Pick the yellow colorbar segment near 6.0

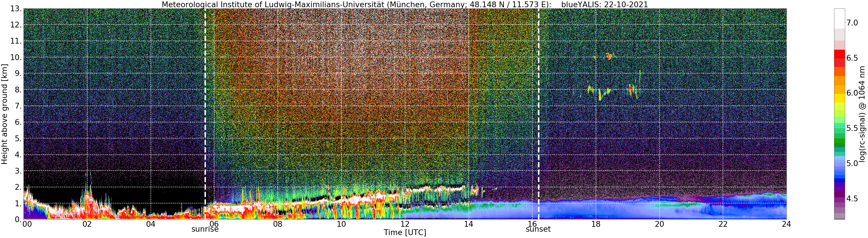(839, 98)
